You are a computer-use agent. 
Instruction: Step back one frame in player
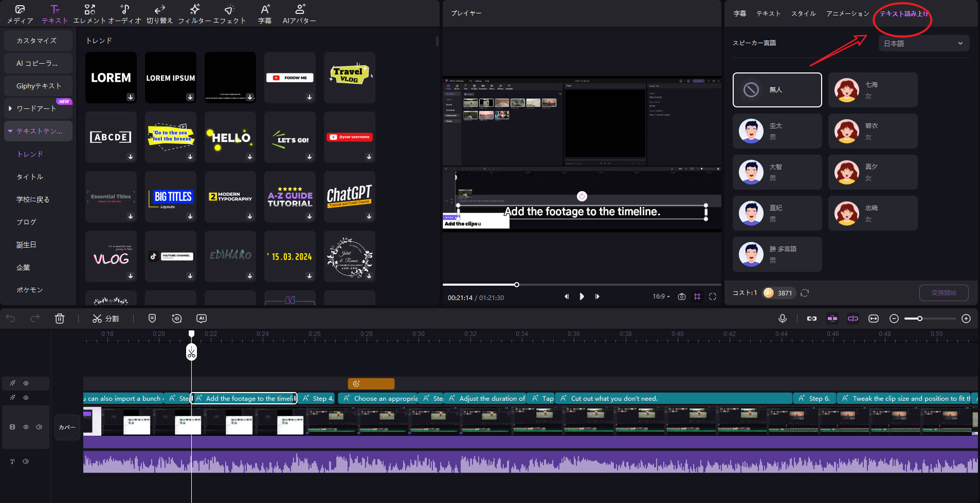(x=567, y=296)
